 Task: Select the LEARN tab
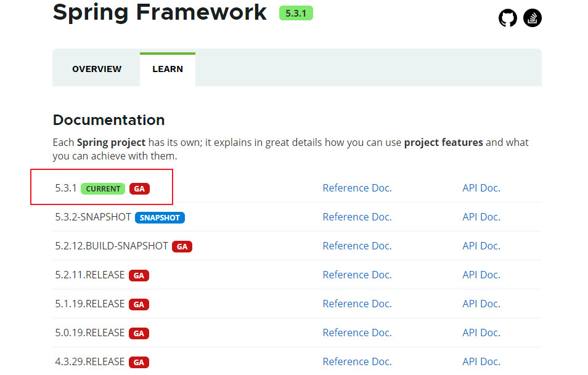coord(168,69)
